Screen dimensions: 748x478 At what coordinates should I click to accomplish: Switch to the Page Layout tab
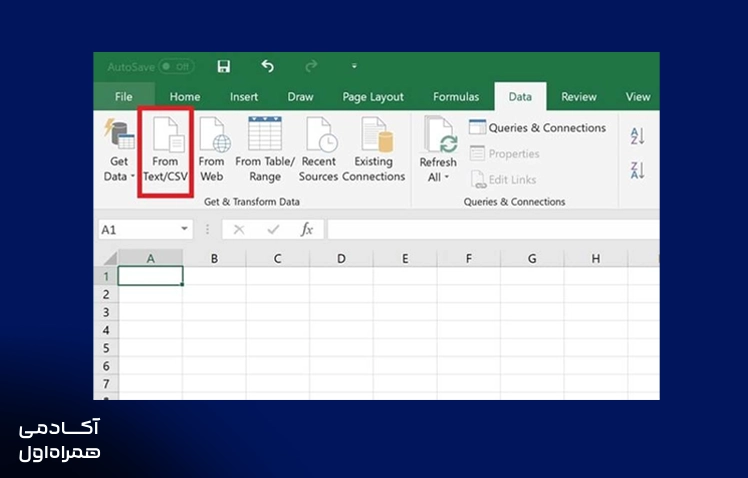point(373,97)
